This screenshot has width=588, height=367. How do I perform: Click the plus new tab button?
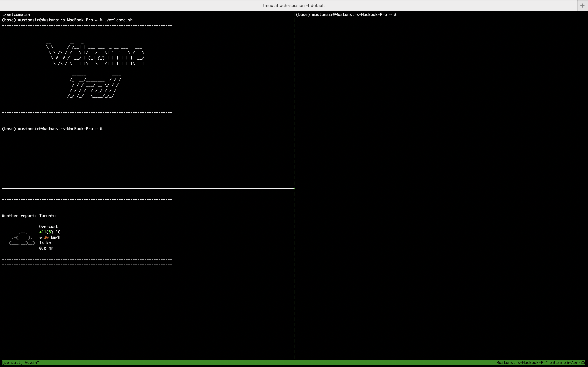point(582,6)
